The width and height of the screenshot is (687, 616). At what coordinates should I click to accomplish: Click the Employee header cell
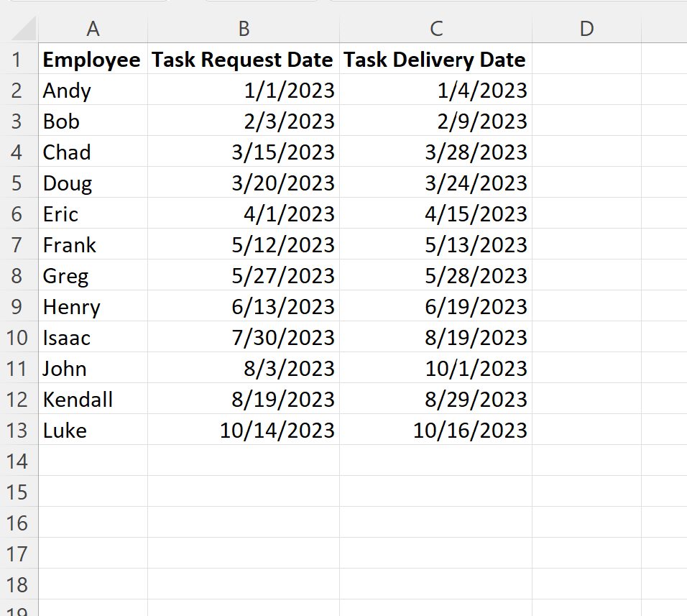(93, 60)
